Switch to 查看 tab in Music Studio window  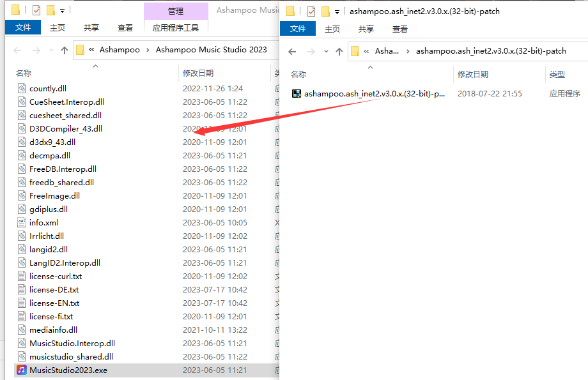coord(125,27)
